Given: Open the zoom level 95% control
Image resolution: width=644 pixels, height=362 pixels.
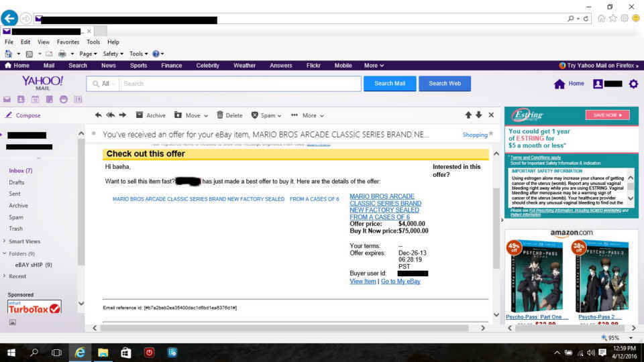Looking at the screenshot, I should (617, 338).
